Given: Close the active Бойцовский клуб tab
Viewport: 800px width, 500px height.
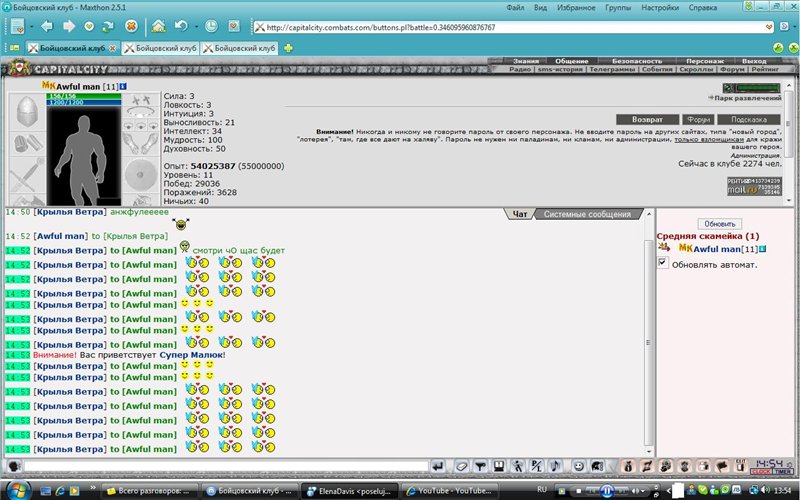Looking at the screenshot, I should click(x=113, y=48).
